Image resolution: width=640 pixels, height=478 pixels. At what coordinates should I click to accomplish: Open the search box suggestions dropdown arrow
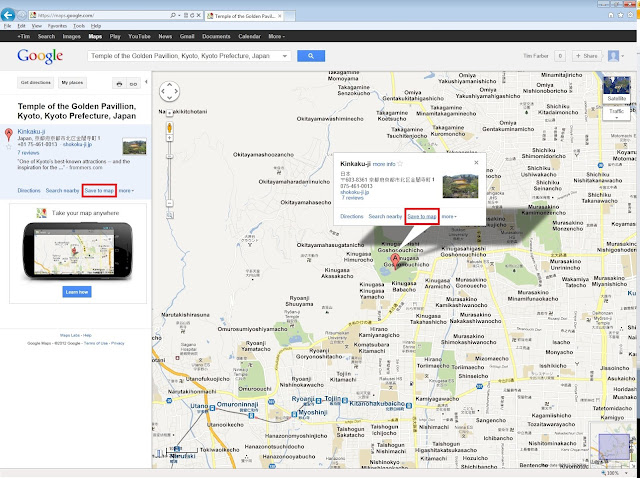(x=285, y=56)
